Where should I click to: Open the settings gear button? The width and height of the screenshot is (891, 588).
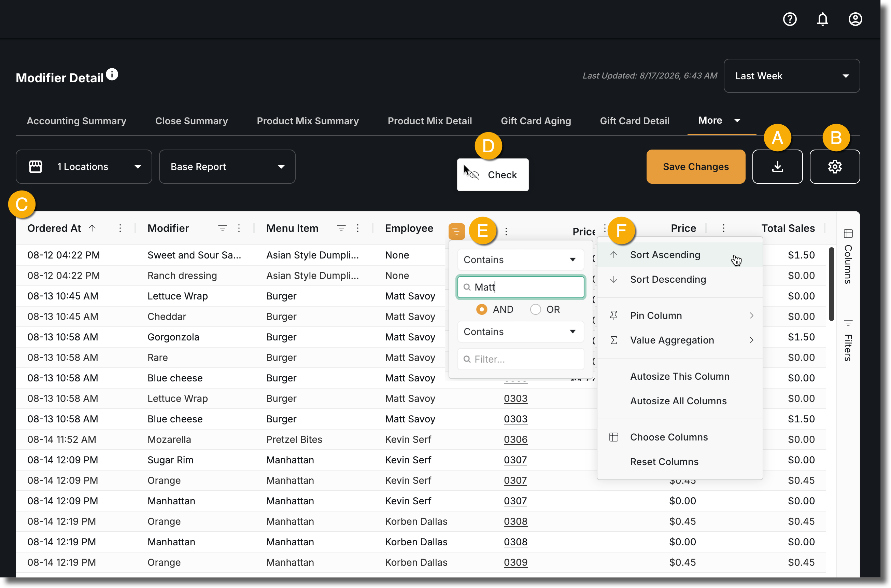pyautogui.click(x=834, y=167)
